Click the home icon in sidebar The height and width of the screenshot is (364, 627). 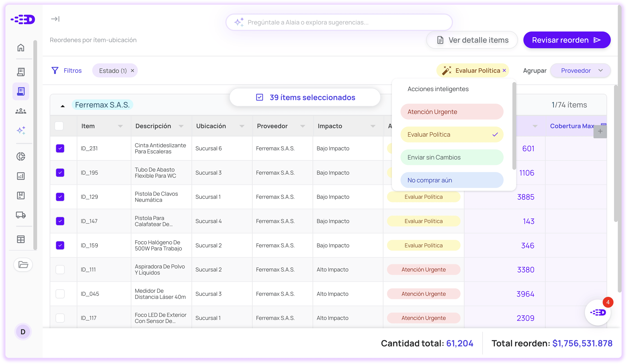coord(21,48)
